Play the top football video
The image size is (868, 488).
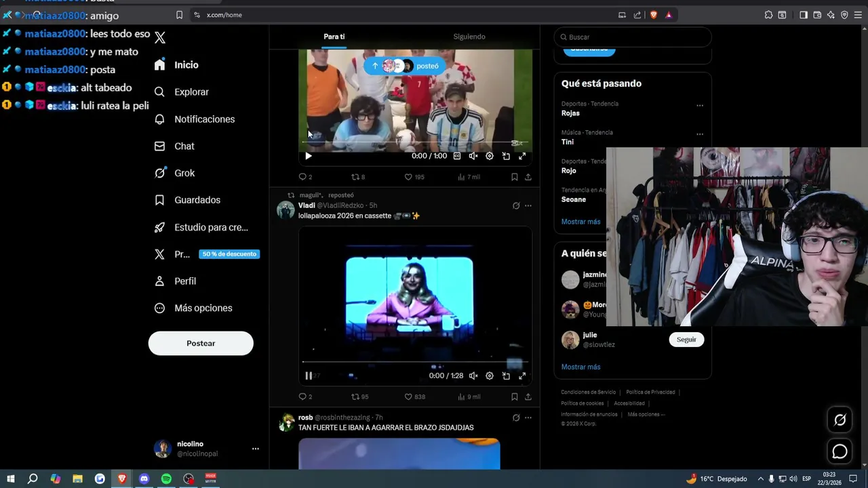click(x=309, y=156)
